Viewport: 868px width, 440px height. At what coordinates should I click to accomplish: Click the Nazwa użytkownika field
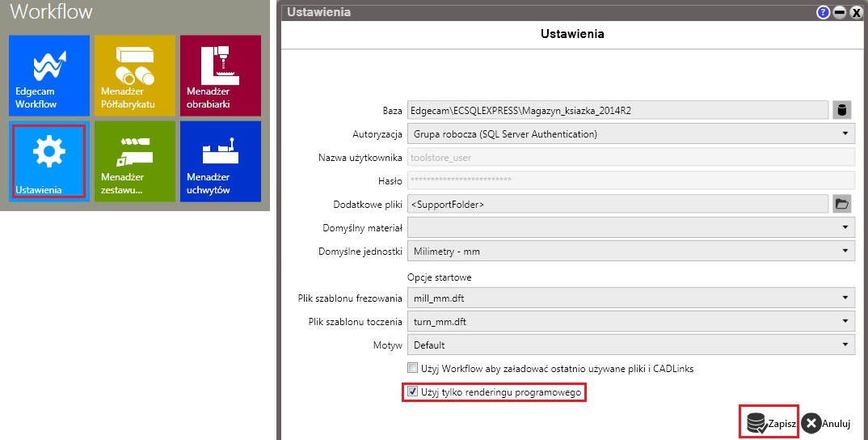click(631, 158)
